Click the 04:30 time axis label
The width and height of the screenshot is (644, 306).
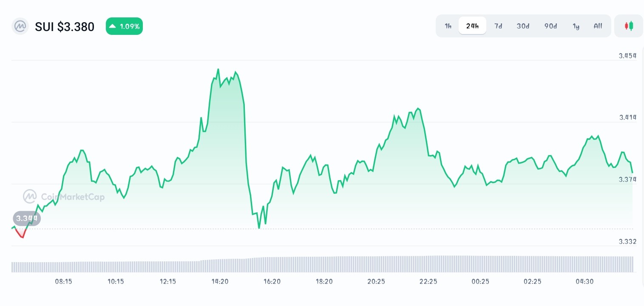point(585,281)
